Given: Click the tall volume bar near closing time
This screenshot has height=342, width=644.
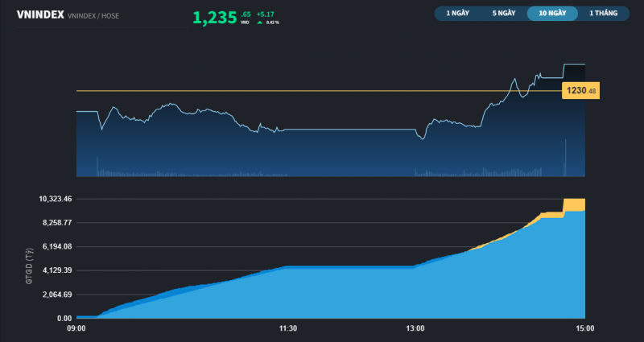Looking at the screenshot, I should tap(566, 157).
